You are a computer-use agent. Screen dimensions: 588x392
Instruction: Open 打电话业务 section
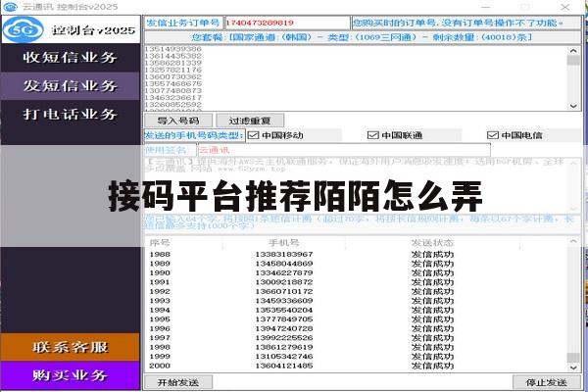tap(71, 114)
